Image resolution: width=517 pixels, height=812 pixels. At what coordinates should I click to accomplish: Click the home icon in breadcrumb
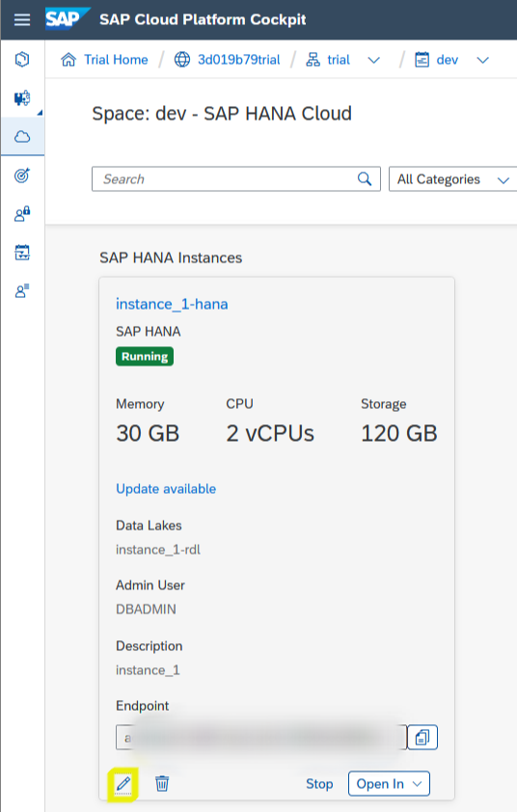[x=68, y=60]
